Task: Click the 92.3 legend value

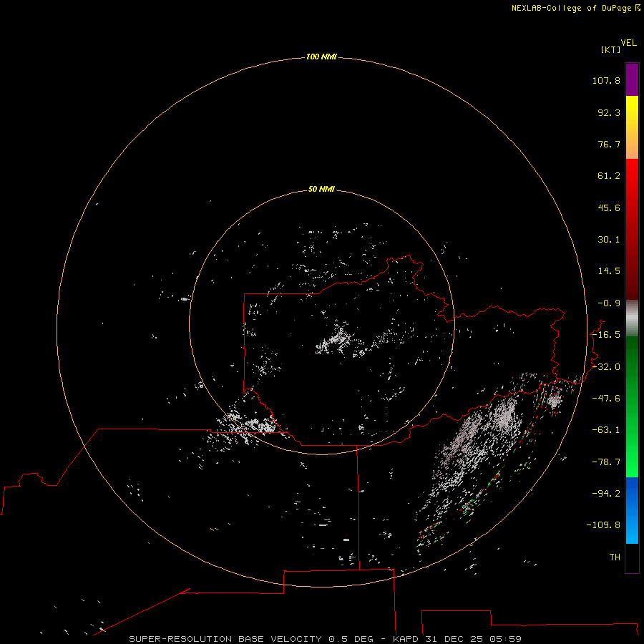Action: pos(609,112)
